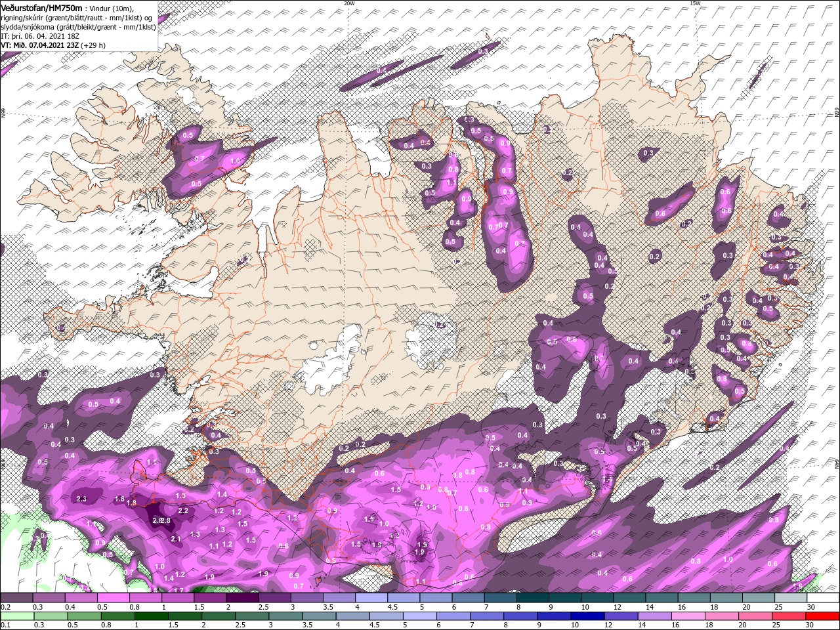
Task: Select snow scale swatch between 0.2 and 0.3
Action: [17, 597]
